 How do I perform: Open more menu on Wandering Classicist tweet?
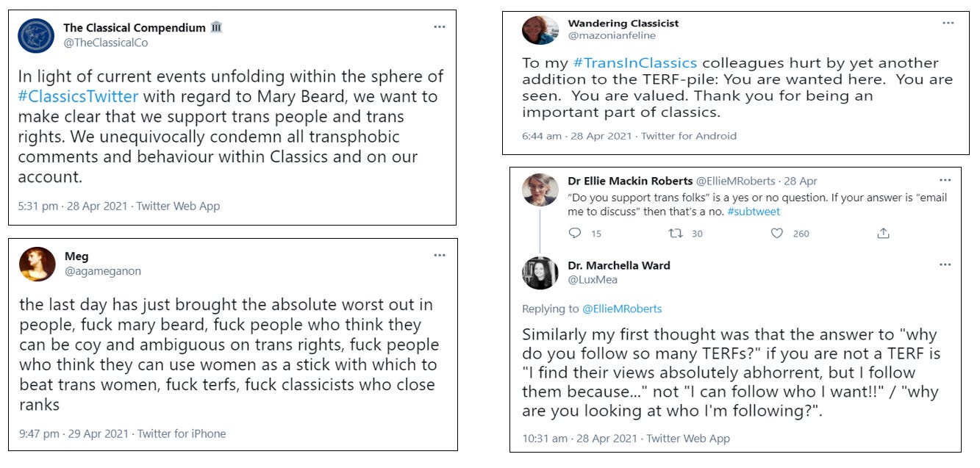[x=948, y=23]
